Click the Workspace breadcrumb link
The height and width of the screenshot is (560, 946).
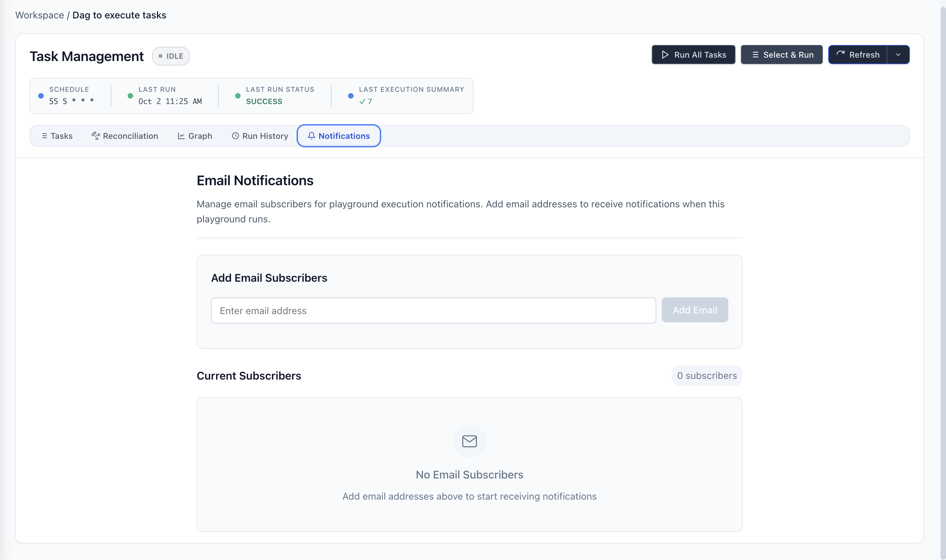[39, 15]
